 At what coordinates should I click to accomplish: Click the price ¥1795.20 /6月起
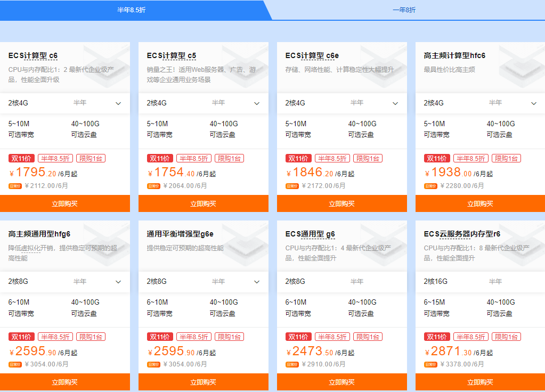click(x=44, y=173)
